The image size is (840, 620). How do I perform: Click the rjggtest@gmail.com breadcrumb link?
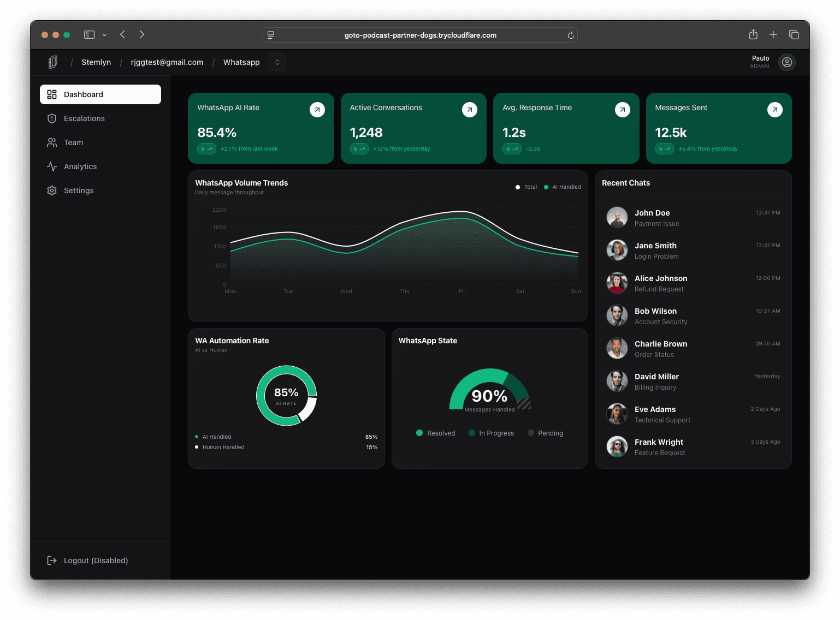[167, 62]
